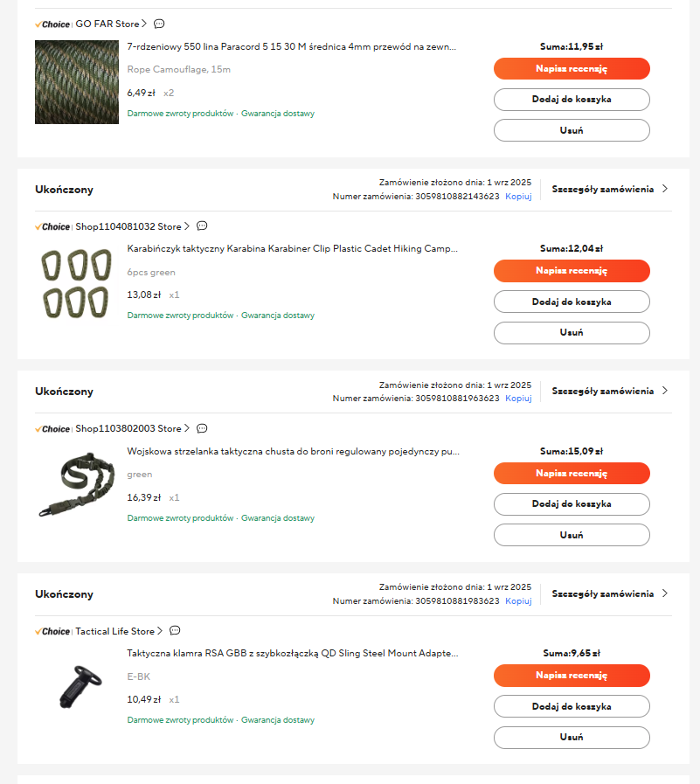
Task: Expand order details for order 3059810882143623
Action: click(x=609, y=189)
